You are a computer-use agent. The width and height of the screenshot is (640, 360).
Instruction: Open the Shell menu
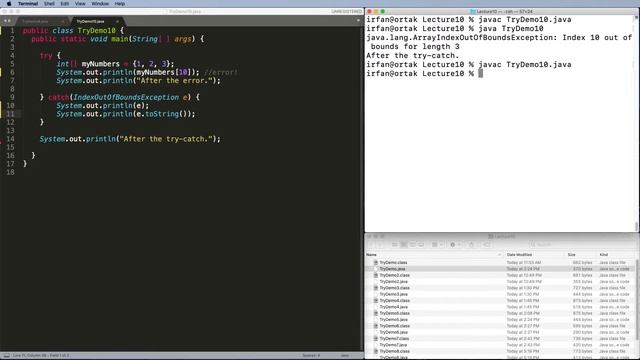(x=49, y=4)
